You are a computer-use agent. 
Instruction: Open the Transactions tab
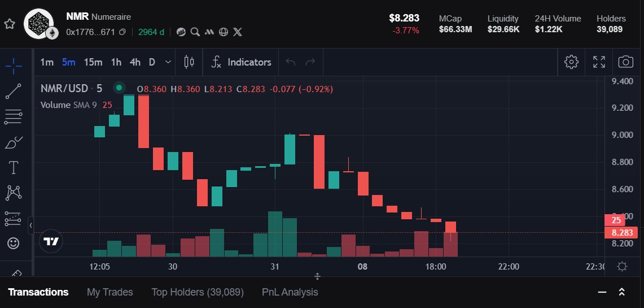pos(38,292)
